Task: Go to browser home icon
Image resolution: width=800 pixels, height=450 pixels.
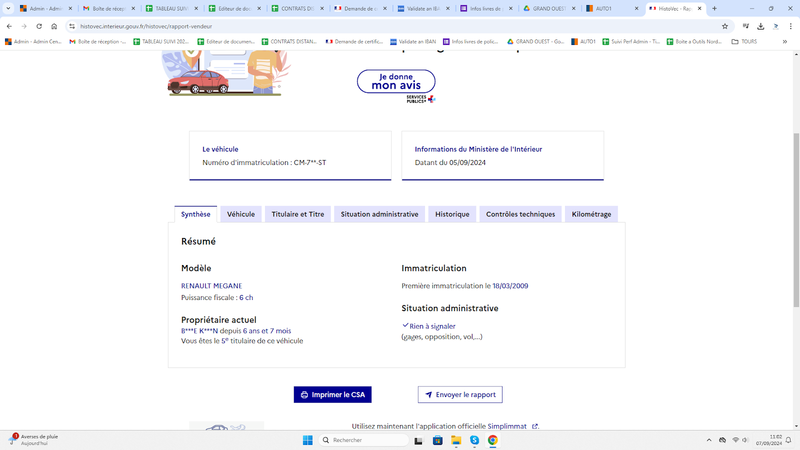Action: pos(54,26)
